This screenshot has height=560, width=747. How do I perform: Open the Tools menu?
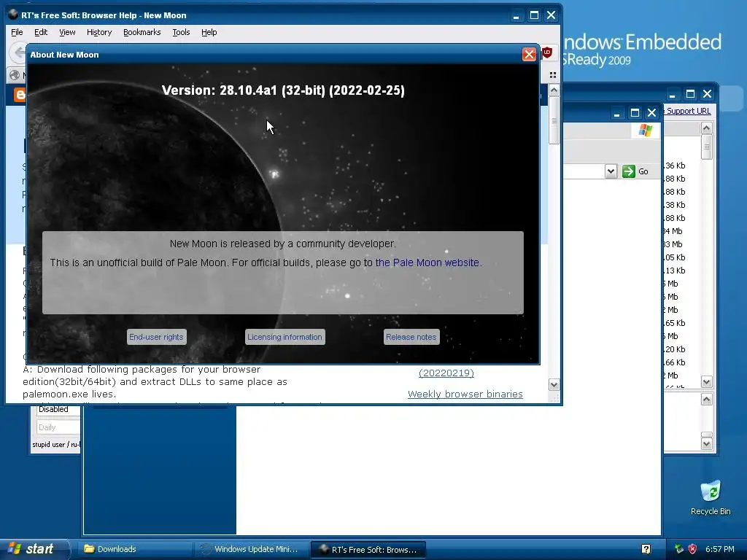pyautogui.click(x=181, y=32)
